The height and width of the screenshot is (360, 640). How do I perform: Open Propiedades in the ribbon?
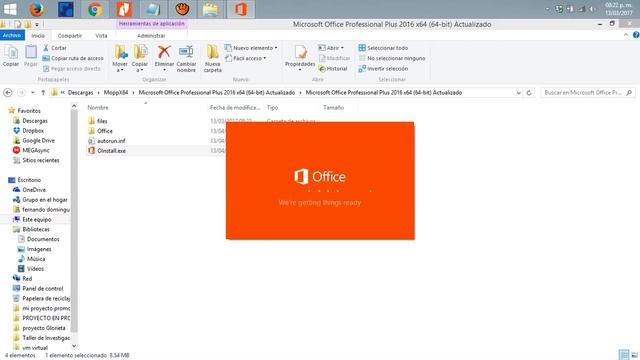[300, 58]
